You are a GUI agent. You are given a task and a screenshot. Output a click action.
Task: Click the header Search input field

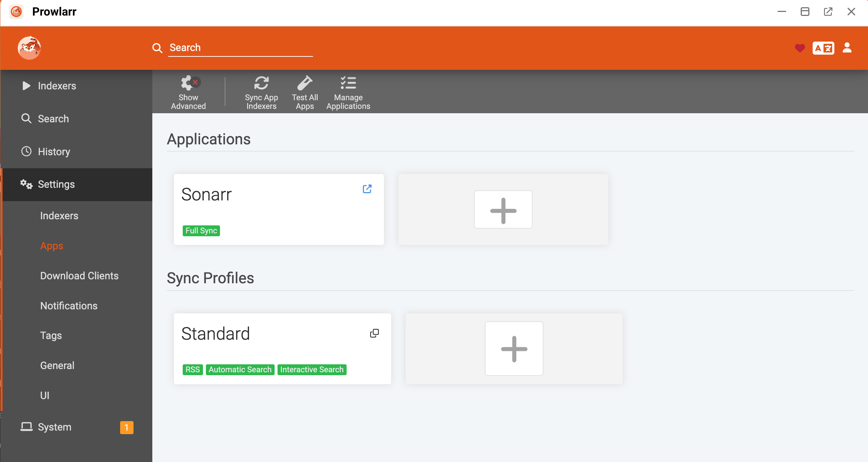point(240,48)
